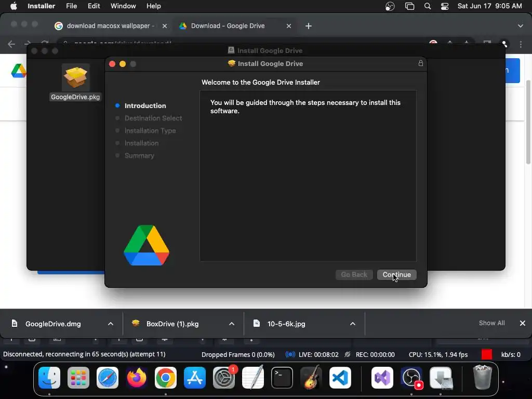Open the Chrome three-dot menu
The image size is (532, 399).
point(521,45)
